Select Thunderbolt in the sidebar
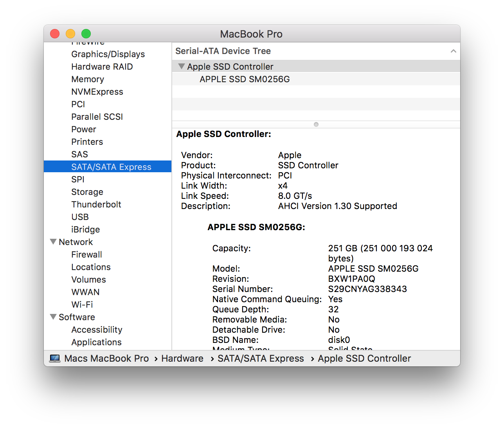Image resolution: width=504 pixels, height=429 pixels. [x=96, y=204]
